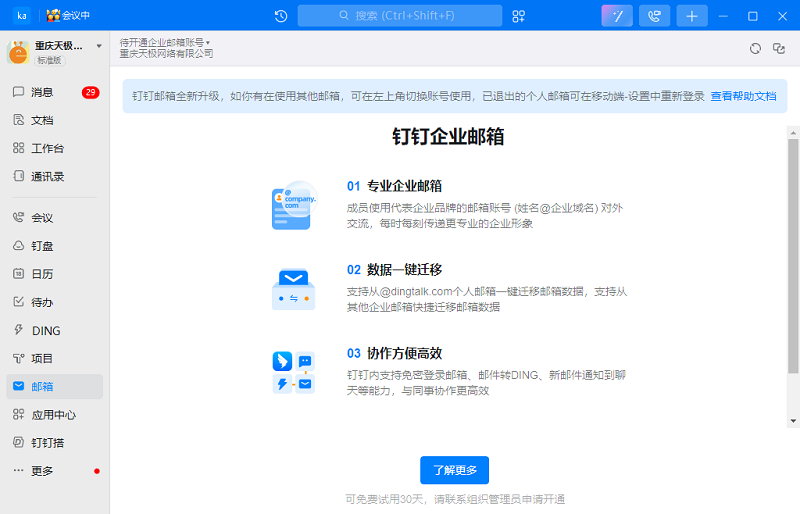Click the red dot on 更多
The height and width of the screenshot is (514, 800).
pyautogui.click(x=96, y=471)
